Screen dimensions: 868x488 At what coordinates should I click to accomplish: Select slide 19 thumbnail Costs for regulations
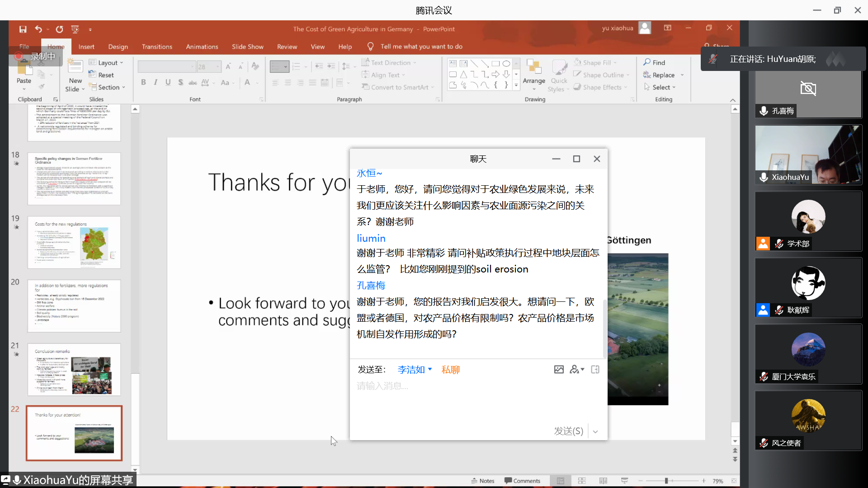pyautogui.click(x=74, y=243)
